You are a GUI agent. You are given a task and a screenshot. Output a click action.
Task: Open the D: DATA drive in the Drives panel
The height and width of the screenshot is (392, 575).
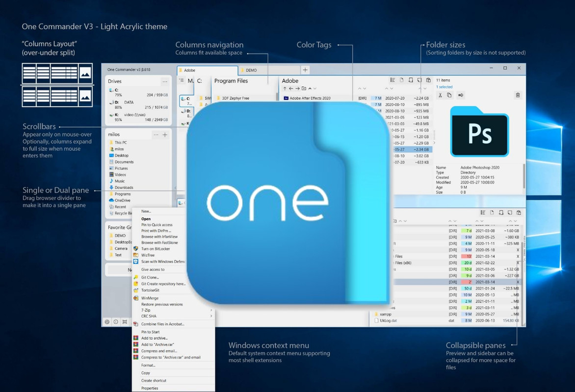pos(138,105)
